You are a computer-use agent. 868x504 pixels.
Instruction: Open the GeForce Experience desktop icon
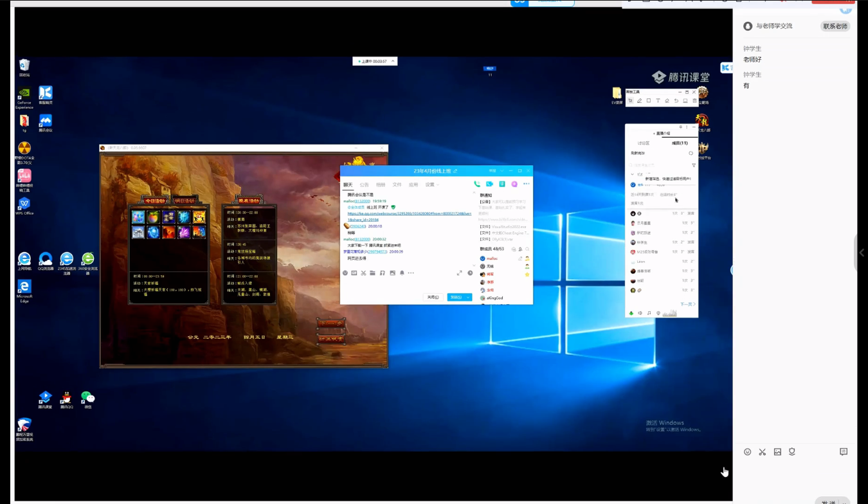pyautogui.click(x=24, y=98)
